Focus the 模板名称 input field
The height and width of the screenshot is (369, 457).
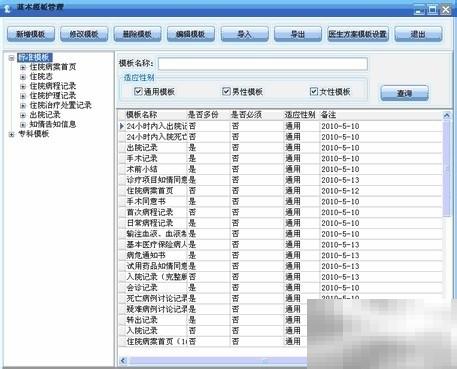click(x=263, y=64)
